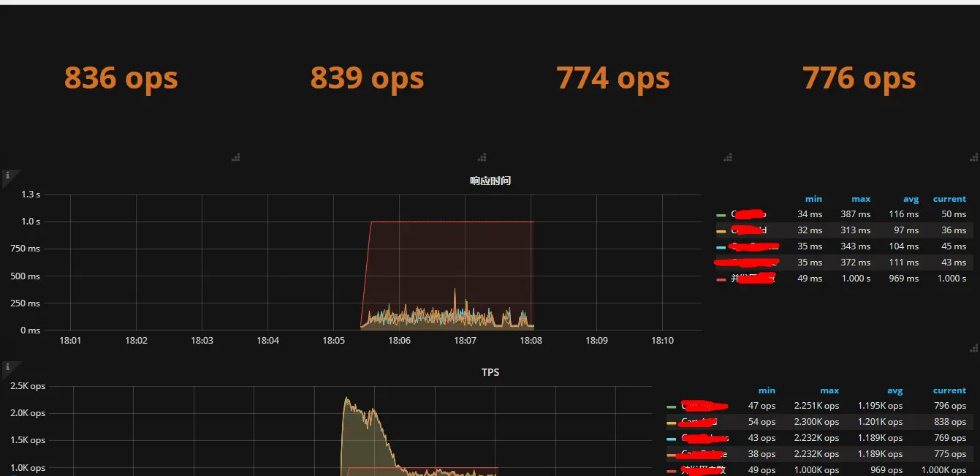980x476 pixels.
Task: Click yellow series swatch in 响应时间 legend
Action: pos(721,231)
